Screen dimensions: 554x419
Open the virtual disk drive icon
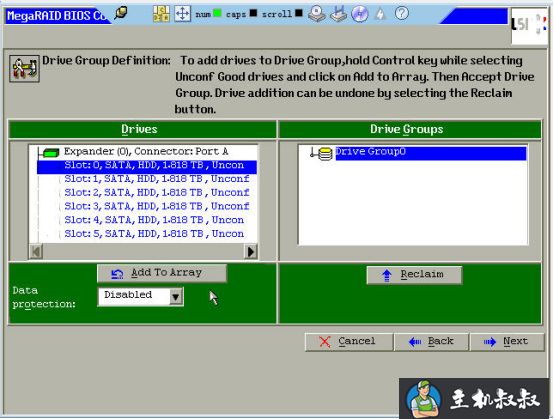coord(317,14)
